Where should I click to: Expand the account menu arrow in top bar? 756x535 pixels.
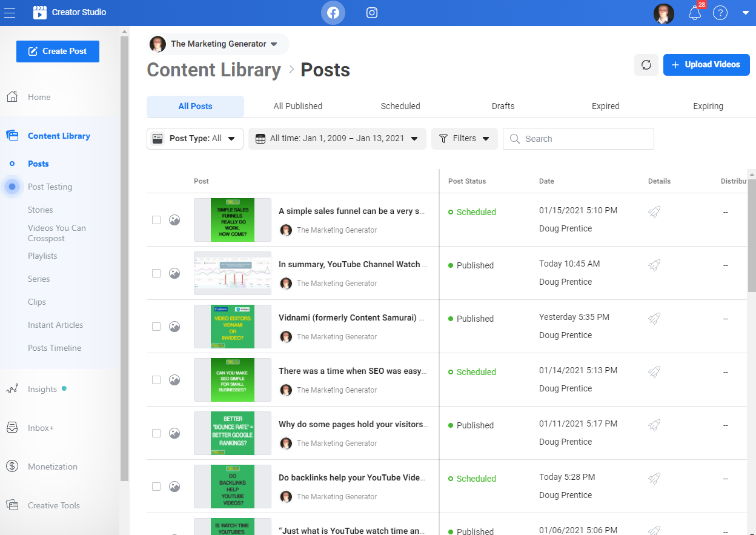[x=746, y=13]
